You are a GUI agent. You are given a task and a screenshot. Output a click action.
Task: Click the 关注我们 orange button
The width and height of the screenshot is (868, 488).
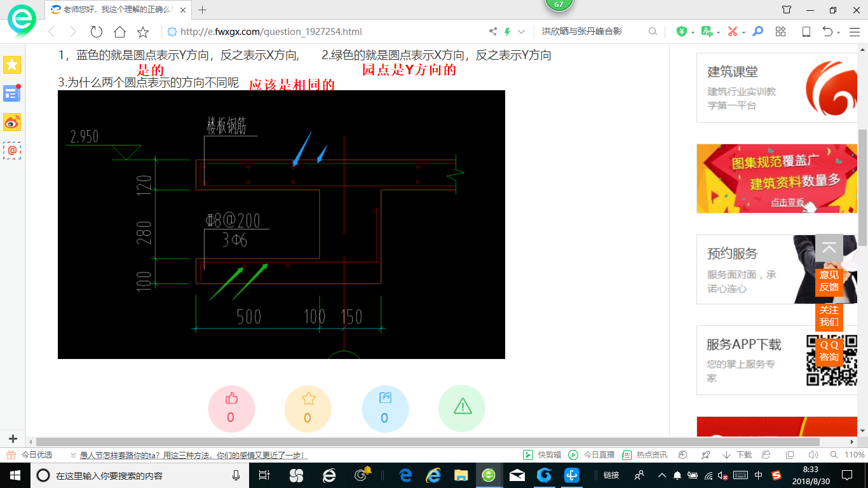[829, 316]
